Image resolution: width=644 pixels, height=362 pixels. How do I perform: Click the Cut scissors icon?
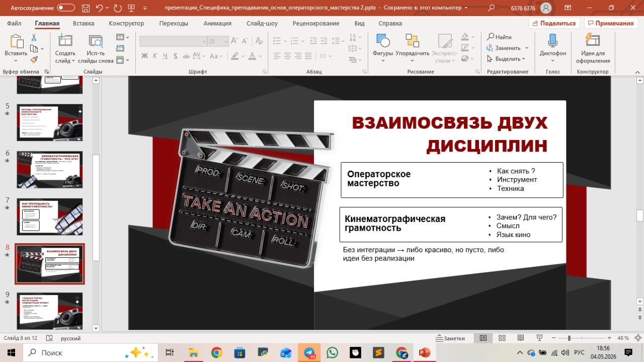34,38
